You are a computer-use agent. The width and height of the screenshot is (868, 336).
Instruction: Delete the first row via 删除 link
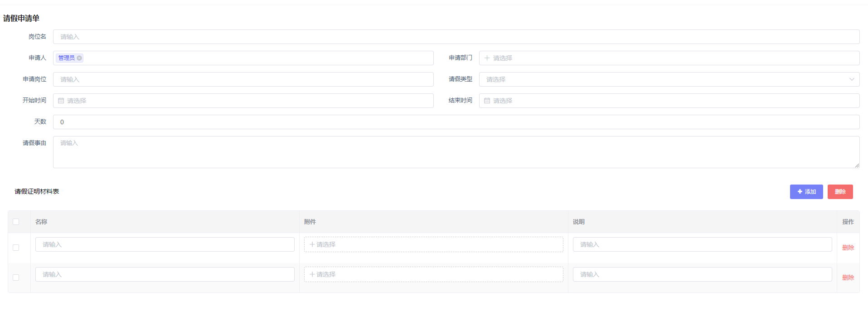[848, 248]
